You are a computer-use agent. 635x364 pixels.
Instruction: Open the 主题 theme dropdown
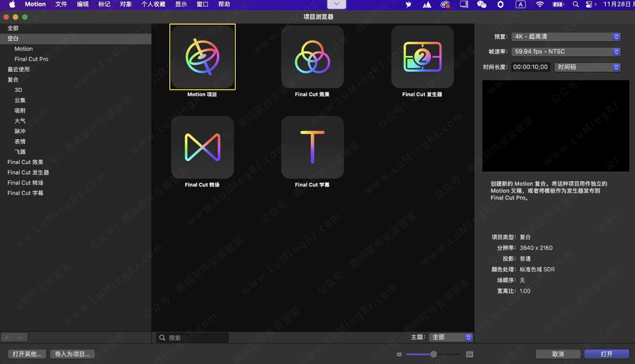[x=451, y=338]
